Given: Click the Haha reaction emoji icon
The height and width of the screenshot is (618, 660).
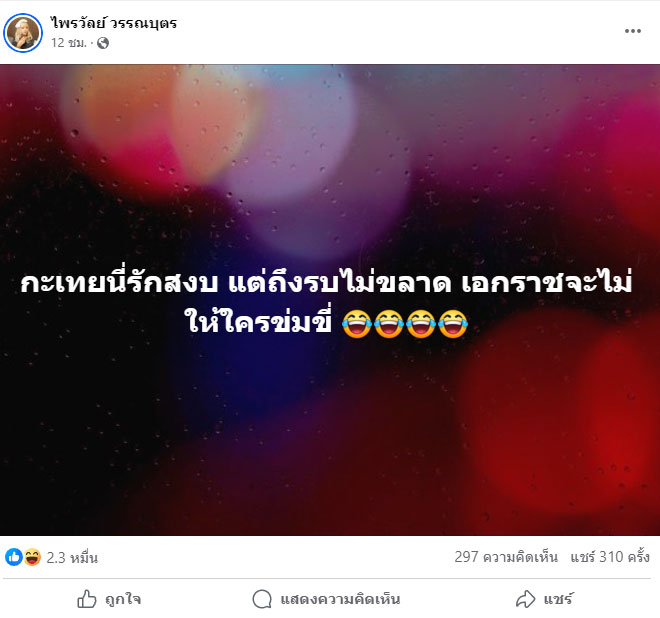Looking at the screenshot, I should (x=32, y=557).
